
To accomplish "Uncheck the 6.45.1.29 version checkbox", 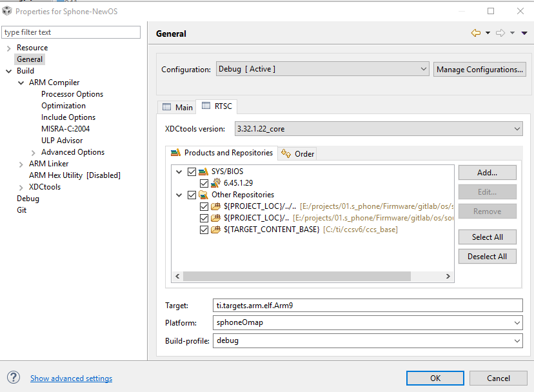I will [204, 183].
